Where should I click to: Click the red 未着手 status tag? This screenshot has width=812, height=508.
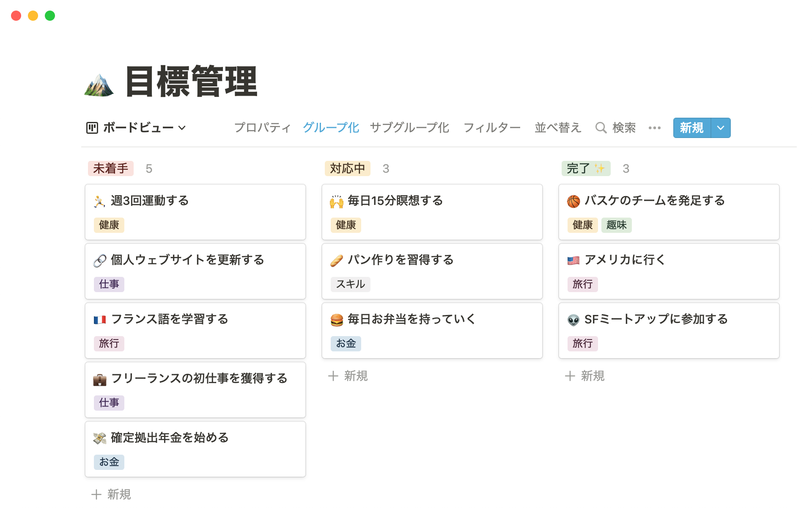point(110,168)
